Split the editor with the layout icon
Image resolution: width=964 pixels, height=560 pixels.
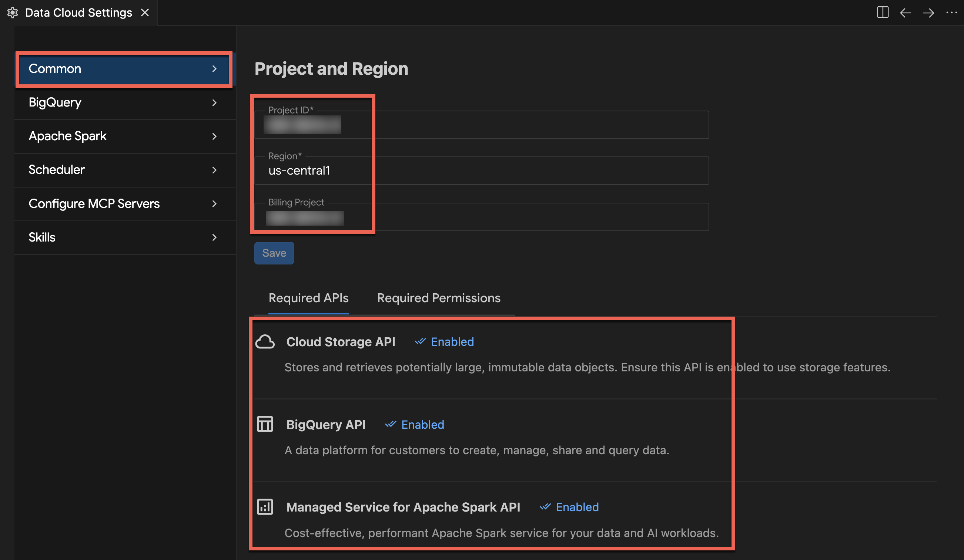(x=883, y=13)
